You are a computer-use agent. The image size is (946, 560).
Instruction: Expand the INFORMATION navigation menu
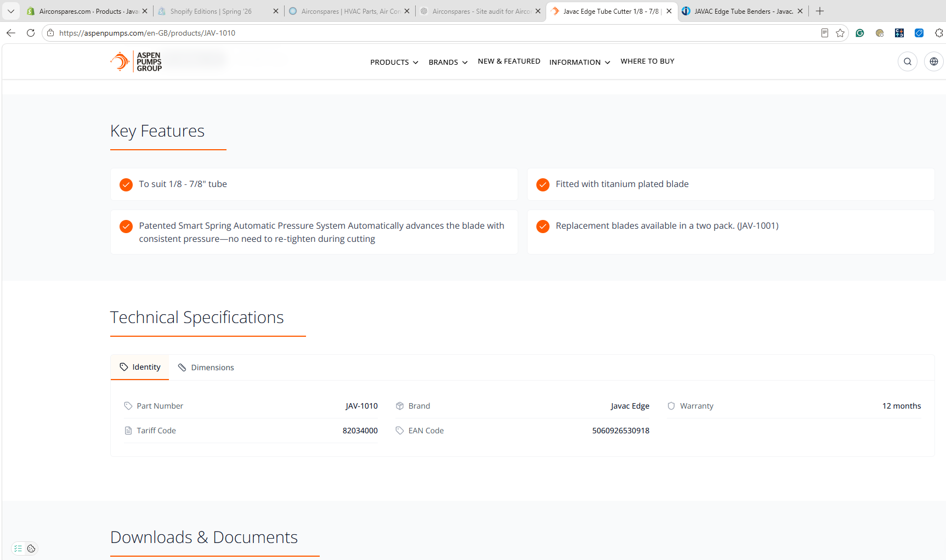pos(580,62)
